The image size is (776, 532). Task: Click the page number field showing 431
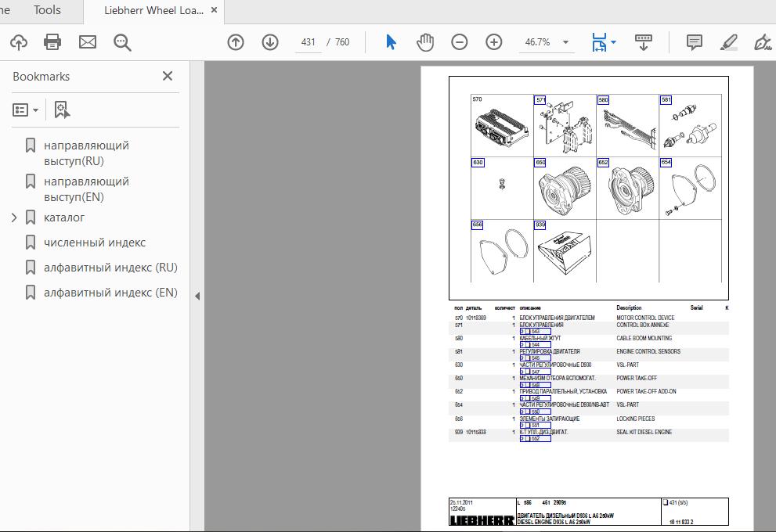pyautogui.click(x=308, y=42)
